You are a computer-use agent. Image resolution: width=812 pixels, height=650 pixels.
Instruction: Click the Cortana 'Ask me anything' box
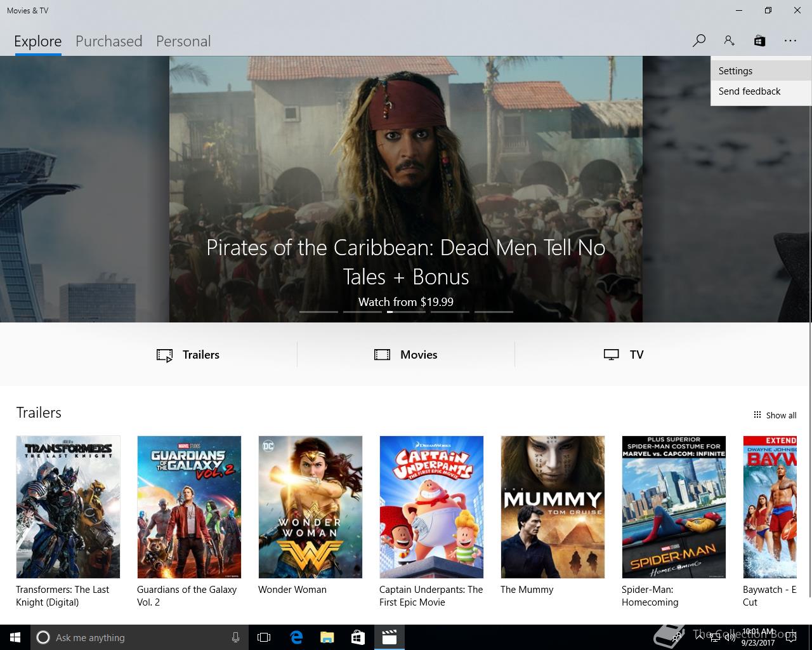coord(138,637)
